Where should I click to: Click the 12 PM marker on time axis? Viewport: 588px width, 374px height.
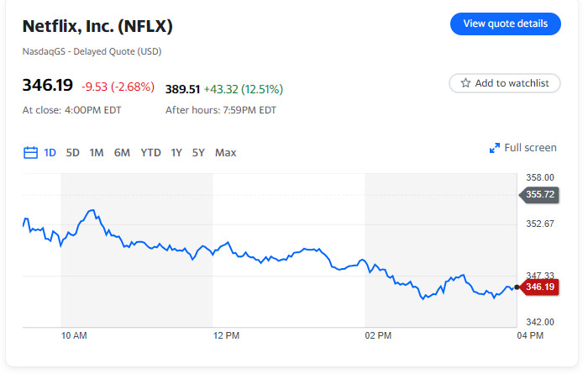[x=227, y=336]
